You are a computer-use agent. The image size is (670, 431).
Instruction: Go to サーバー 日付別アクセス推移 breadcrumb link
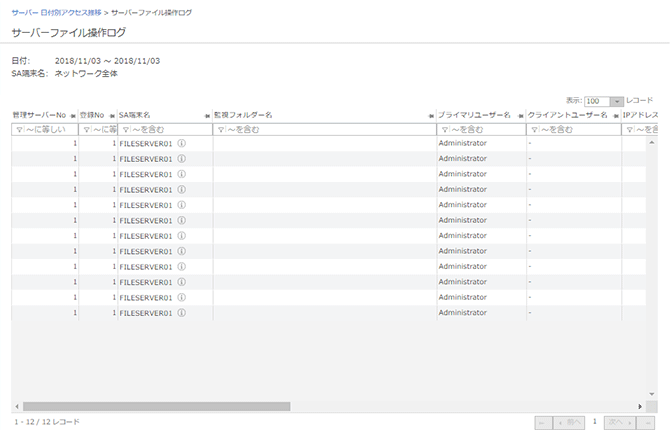point(57,12)
